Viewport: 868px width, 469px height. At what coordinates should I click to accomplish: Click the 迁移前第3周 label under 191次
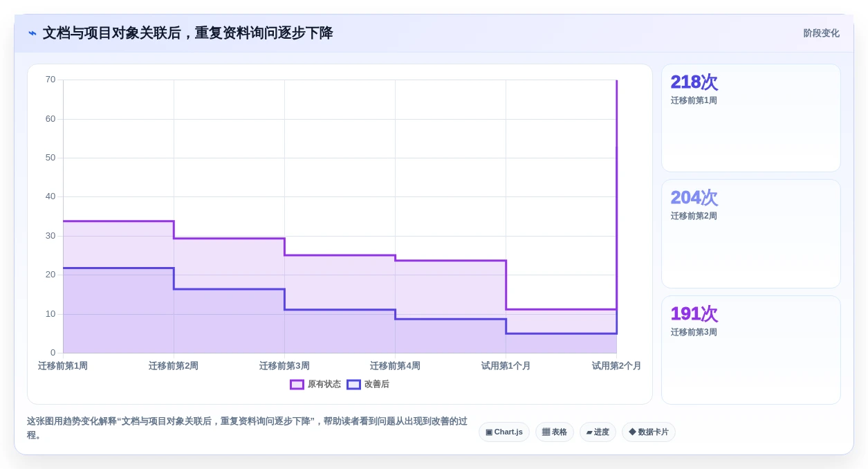694,332
